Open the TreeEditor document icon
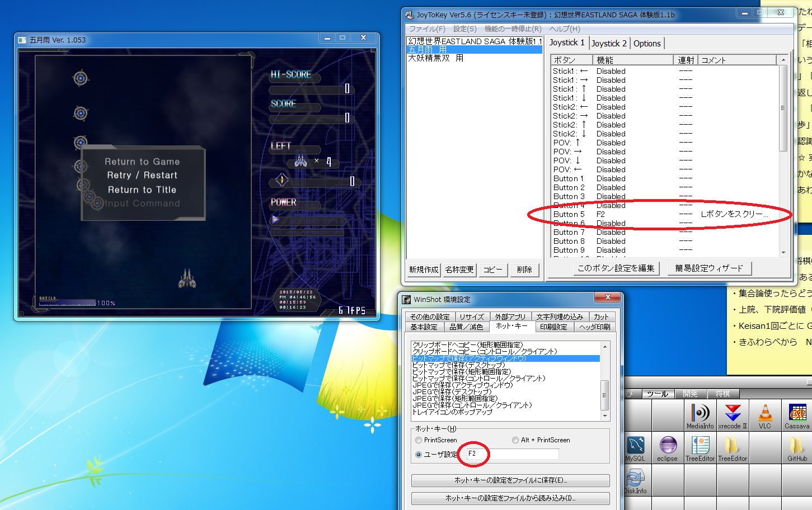 point(700,448)
